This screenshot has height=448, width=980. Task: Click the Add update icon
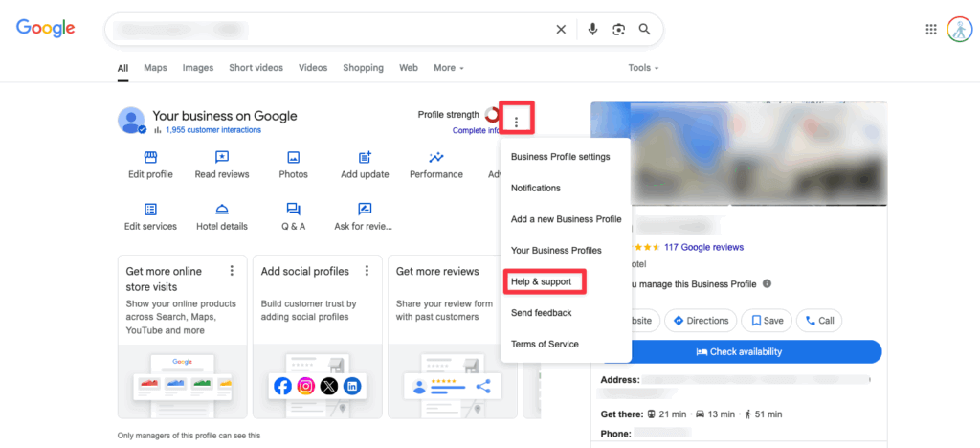click(365, 157)
